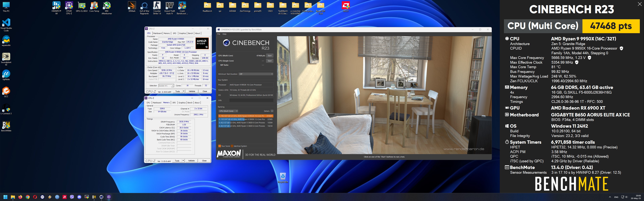
Task: Open the CPUID CPU-Z desktop shortcut
Action: pos(69,8)
